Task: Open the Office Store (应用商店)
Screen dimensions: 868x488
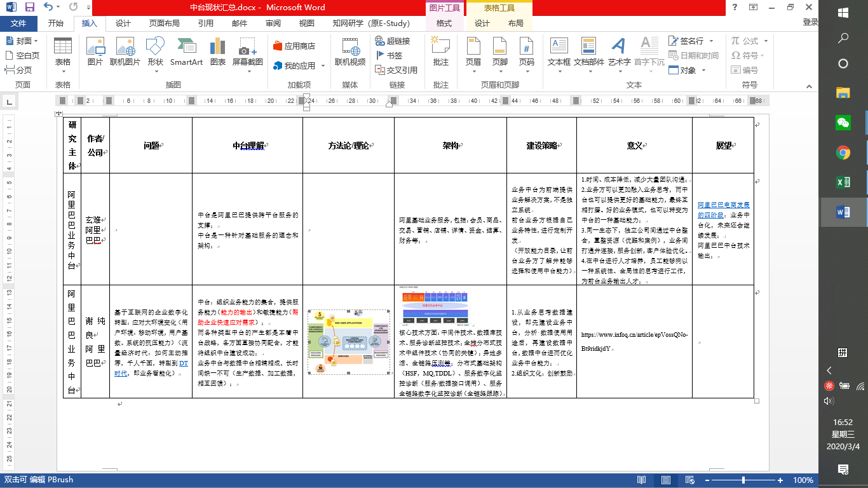Action: 294,46
